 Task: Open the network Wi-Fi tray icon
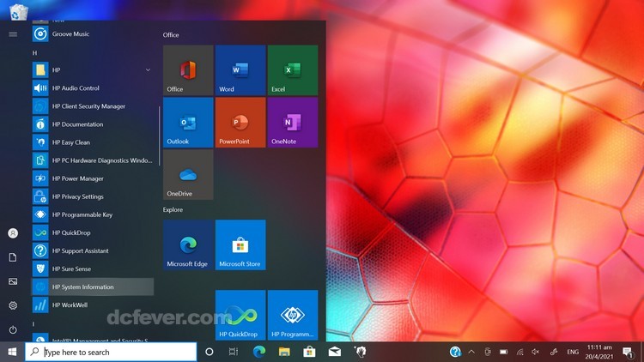(519, 352)
